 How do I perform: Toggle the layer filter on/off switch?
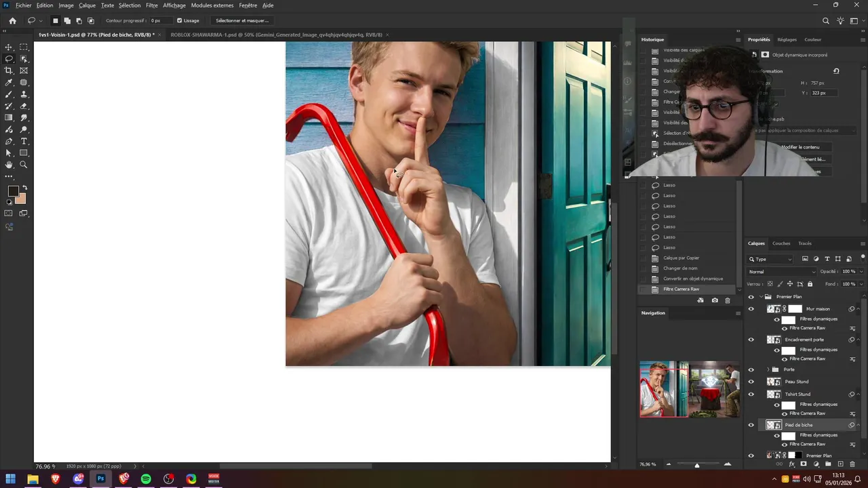tap(862, 258)
